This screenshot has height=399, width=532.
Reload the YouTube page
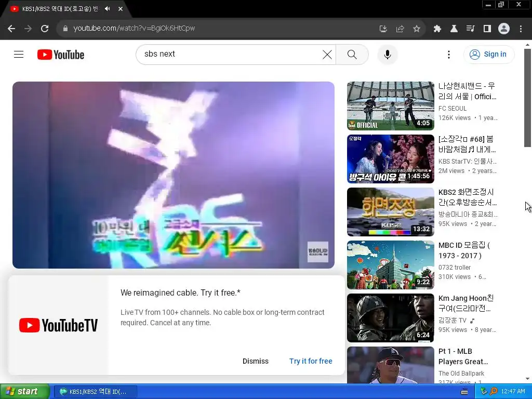tap(45, 29)
